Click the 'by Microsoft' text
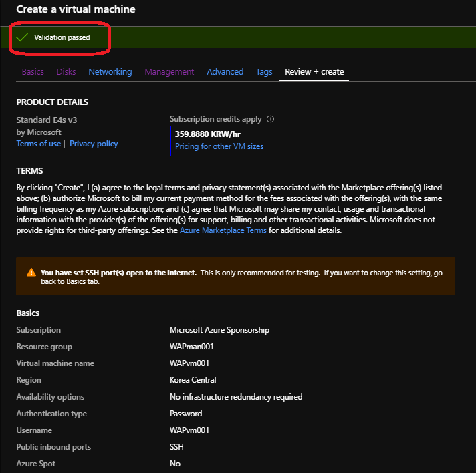 click(39, 132)
